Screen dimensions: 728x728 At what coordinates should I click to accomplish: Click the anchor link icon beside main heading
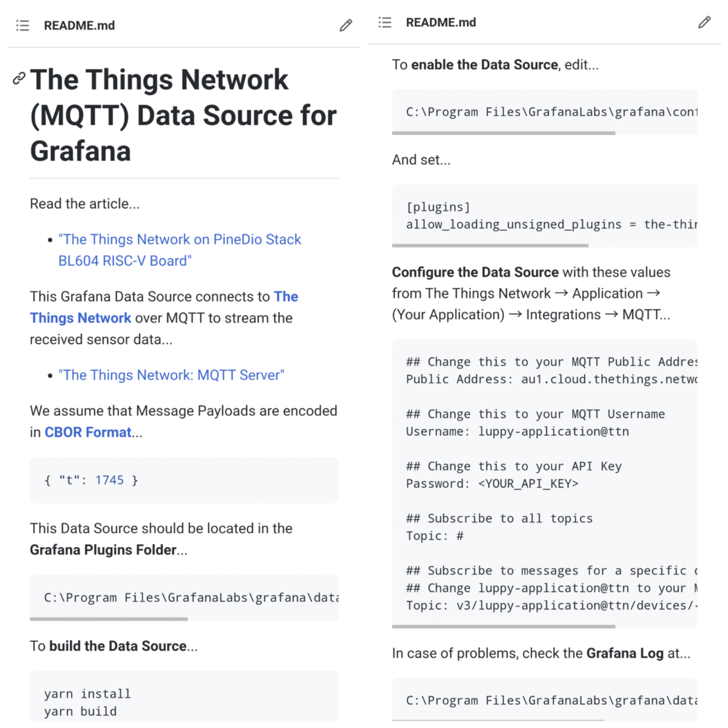coord(19,78)
